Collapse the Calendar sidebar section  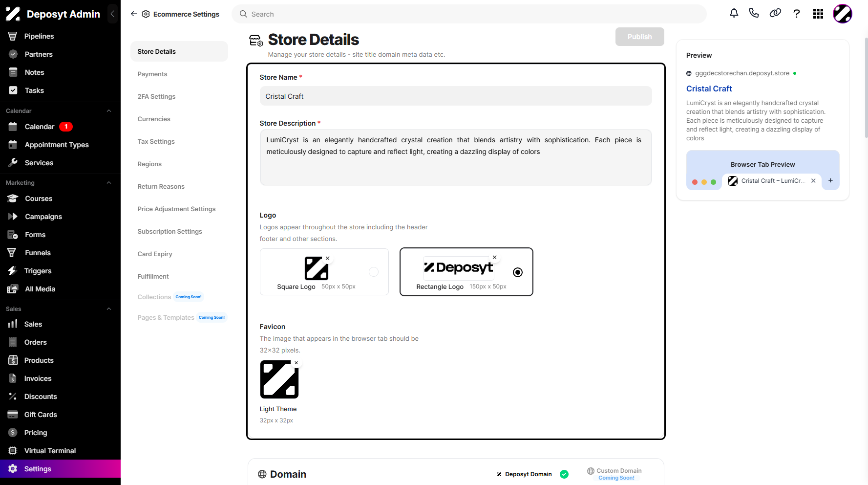pos(109,111)
